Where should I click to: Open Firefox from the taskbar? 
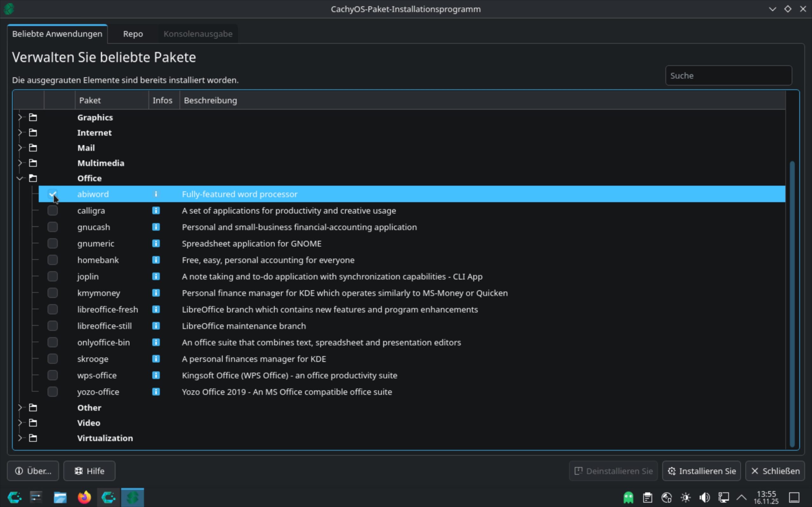point(84,497)
